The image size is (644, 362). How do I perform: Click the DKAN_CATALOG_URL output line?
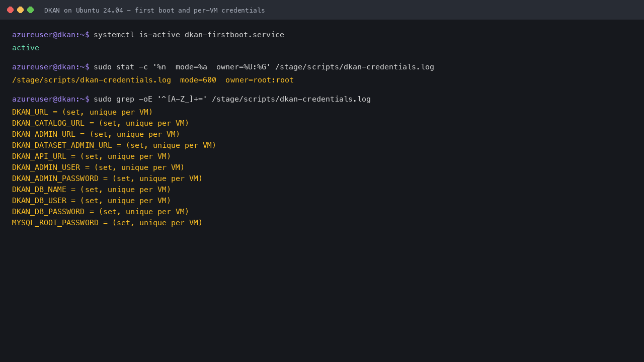(101, 123)
